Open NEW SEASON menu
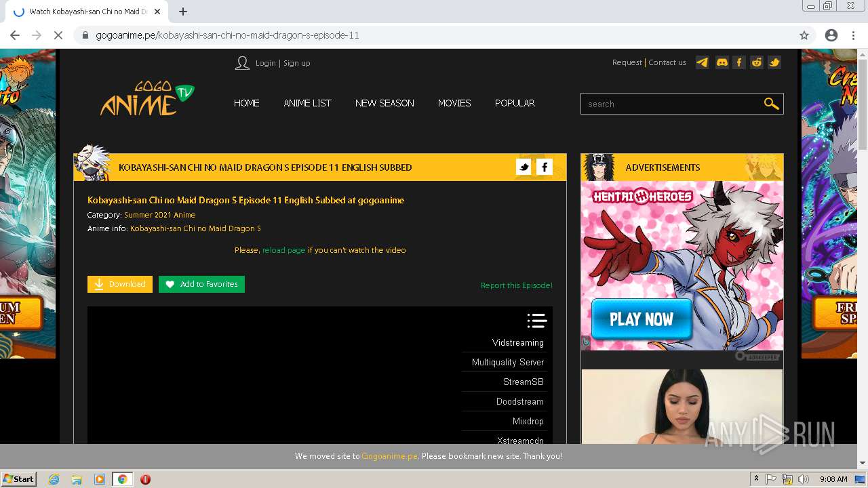The height and width of the screenshot is (488, 868). pos(384,103)
